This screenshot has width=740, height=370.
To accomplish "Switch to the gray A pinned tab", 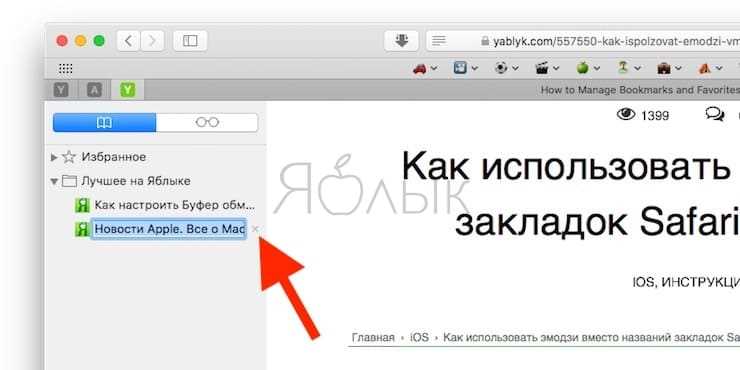I will (94, 90).
